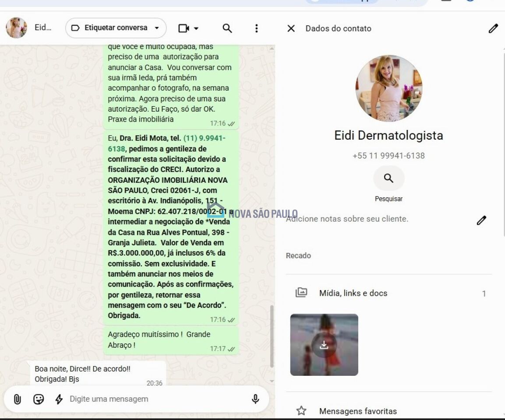View the large contact profile picture
Viewport: 505px width, 420px height.
pos(389,88)
